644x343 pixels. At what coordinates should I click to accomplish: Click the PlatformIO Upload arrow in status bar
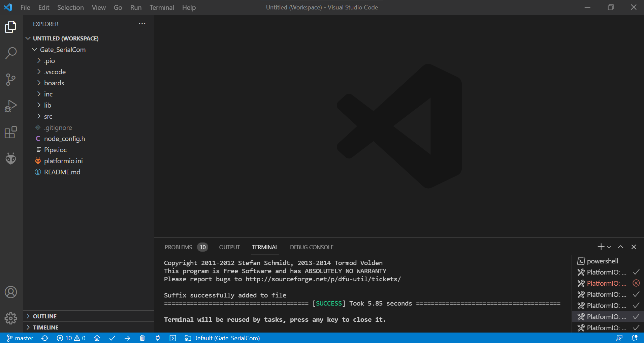(127, 338)
